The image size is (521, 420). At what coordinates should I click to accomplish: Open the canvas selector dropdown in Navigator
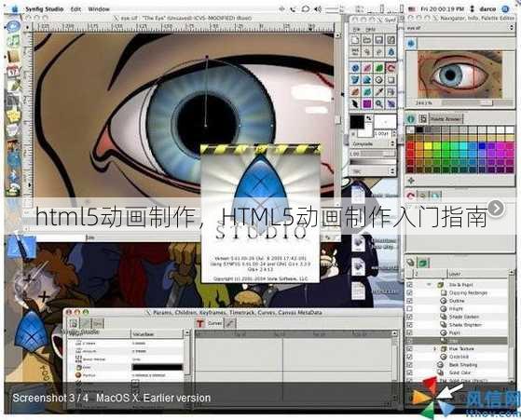pyautogui.click(x=459, y=28)
